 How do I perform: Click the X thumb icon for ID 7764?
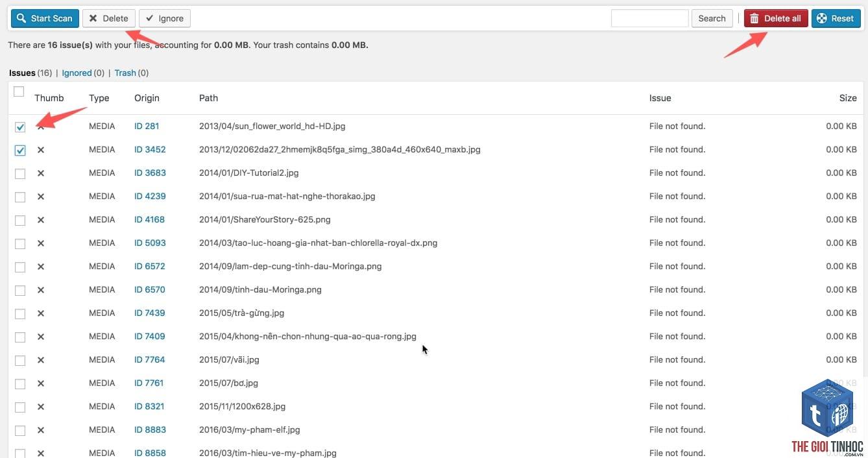pos(41,360)
